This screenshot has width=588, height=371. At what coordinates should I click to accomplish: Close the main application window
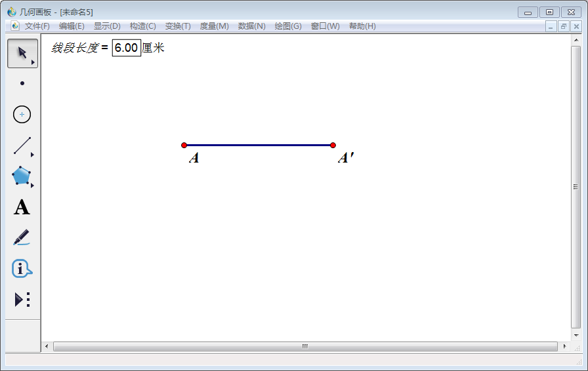coord(571,12)
